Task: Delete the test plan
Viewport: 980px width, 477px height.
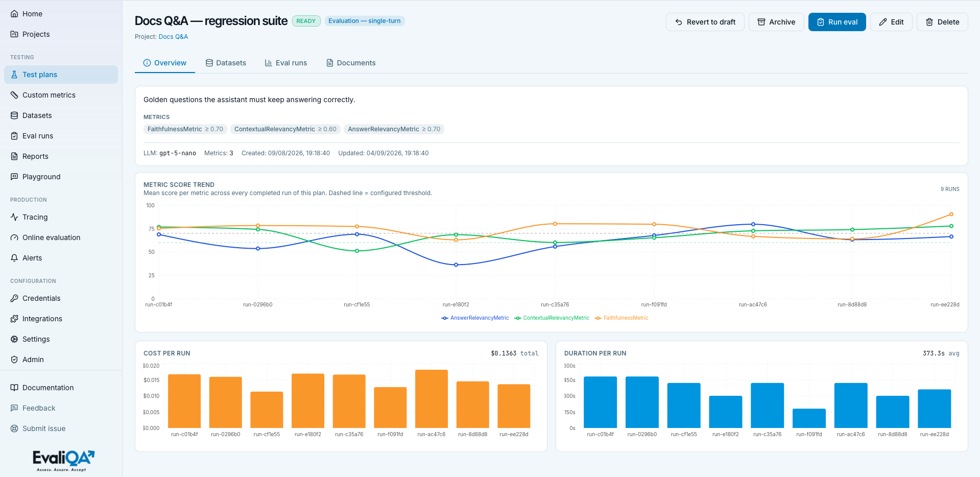Action: tap(942, 22)
